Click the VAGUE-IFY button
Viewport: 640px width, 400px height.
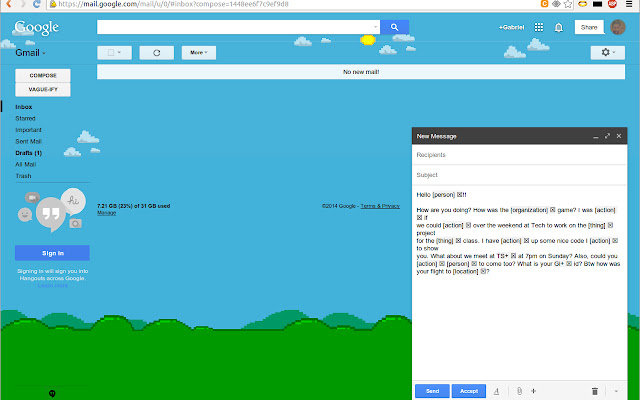click(x=43, y=89)
